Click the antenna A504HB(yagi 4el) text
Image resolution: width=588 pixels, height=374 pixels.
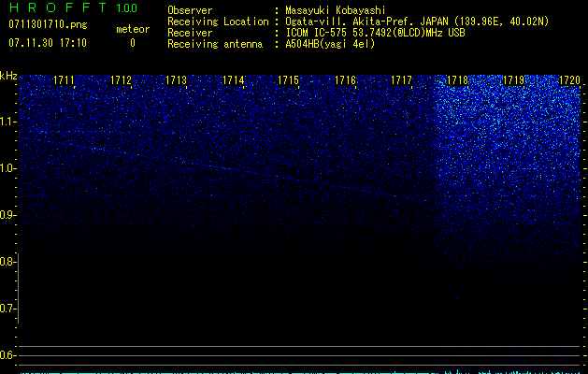click(x=330, y=44)
